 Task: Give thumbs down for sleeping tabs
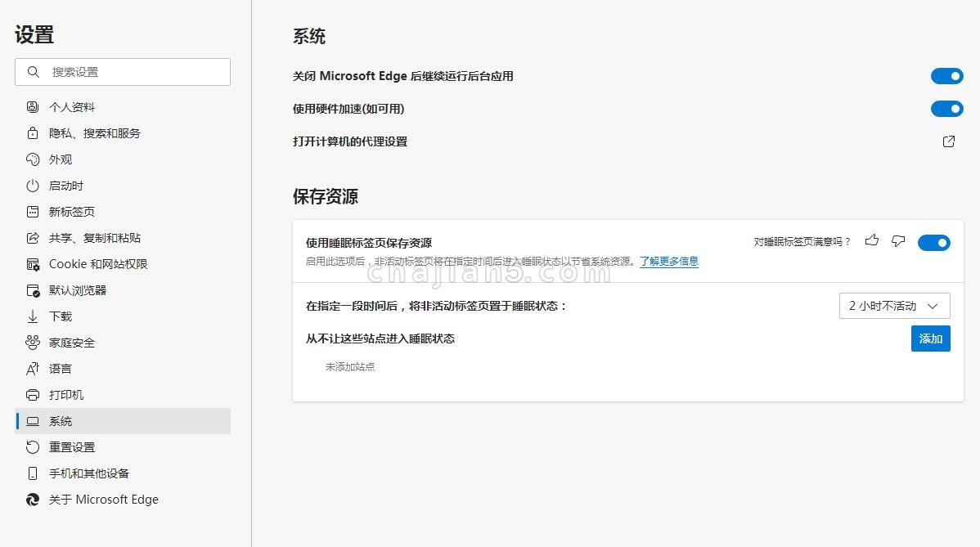898,240
